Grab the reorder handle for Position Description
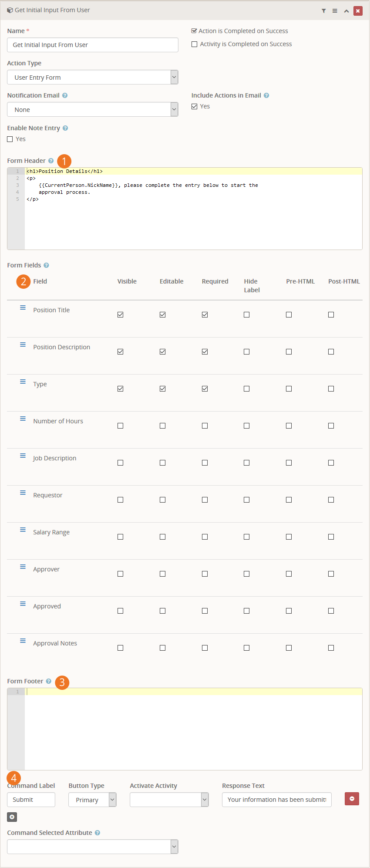Viewport: 370px width, 868px height. click(x=23, y=344)
